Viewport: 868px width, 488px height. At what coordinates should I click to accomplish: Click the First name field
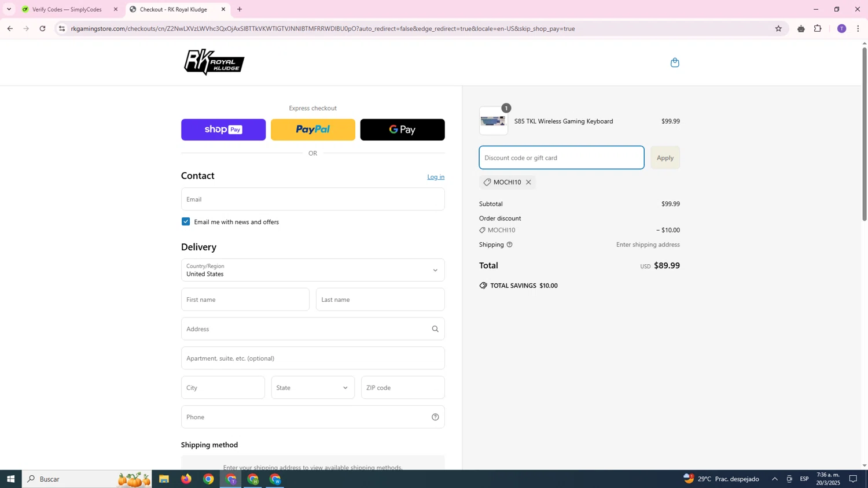click(245, 300)
